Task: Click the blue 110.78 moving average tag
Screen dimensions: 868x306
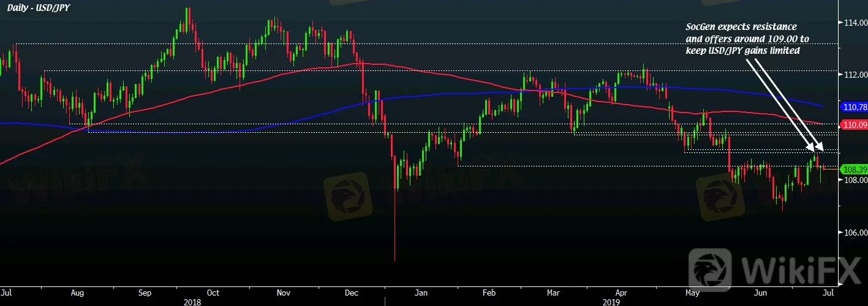Action: click(855, 107)
